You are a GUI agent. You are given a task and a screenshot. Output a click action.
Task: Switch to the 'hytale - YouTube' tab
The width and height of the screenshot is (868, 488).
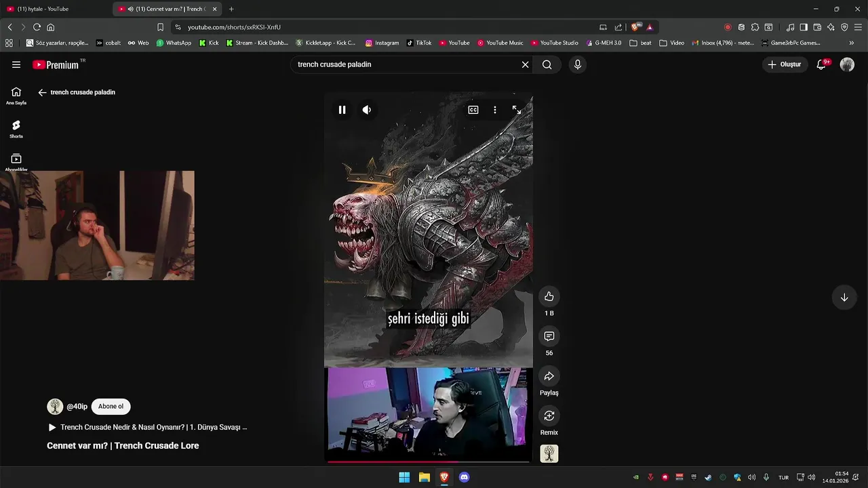56,9
